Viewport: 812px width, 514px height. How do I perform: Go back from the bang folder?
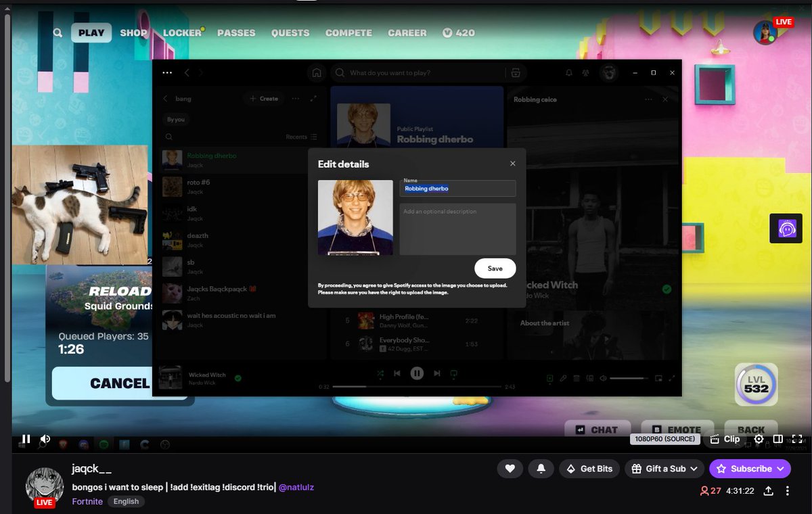pyautogui.click(x=166, y=99)
